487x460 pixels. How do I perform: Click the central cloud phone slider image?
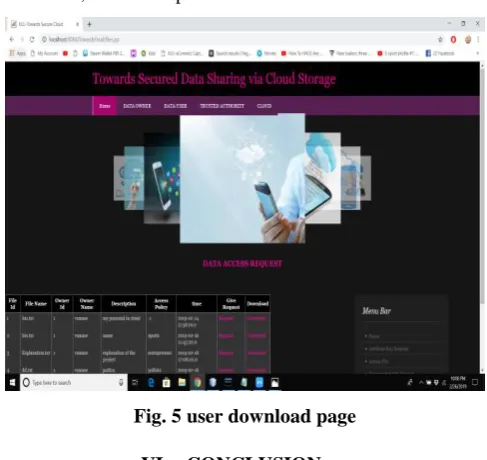pyautogui.click(x=242, y=179)
